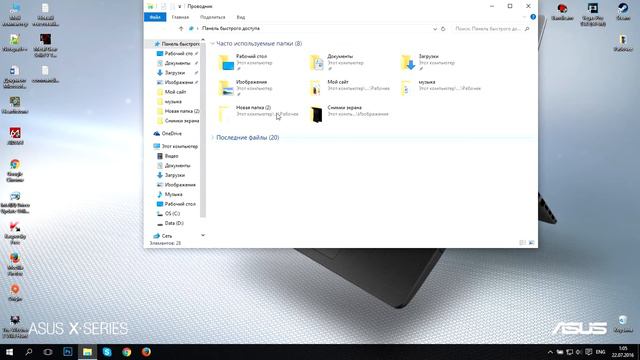Open the address bar history dropdown
The width and height of the screenshot is (640, 360).
pos(435,29)
